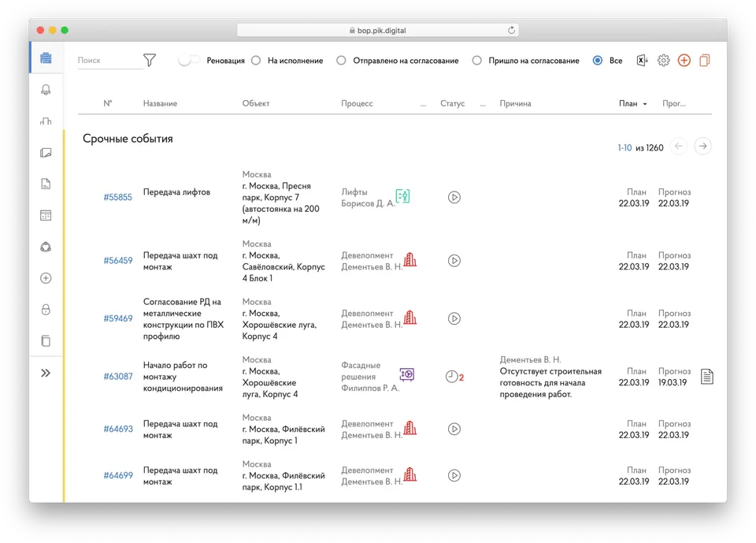Click the play status icon on row #56459
Image resolution: width=756 pixels, height=543 pixels.
454,260
